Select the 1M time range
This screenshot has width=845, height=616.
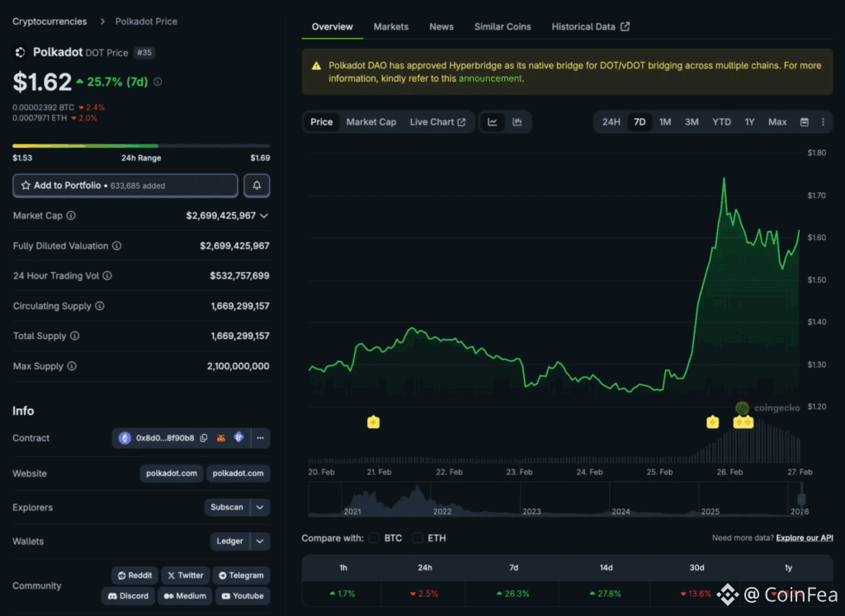665,122
